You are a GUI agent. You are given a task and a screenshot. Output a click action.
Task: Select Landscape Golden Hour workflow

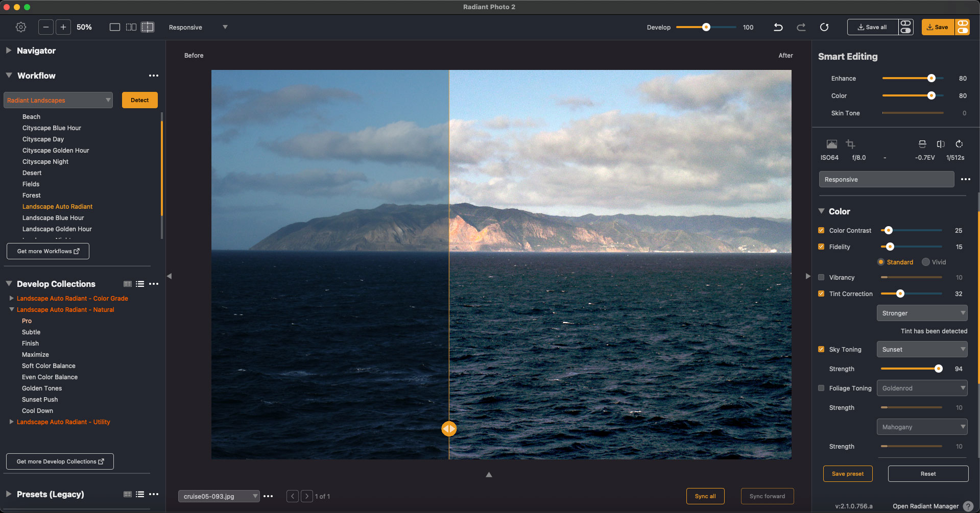pos(57,229)
